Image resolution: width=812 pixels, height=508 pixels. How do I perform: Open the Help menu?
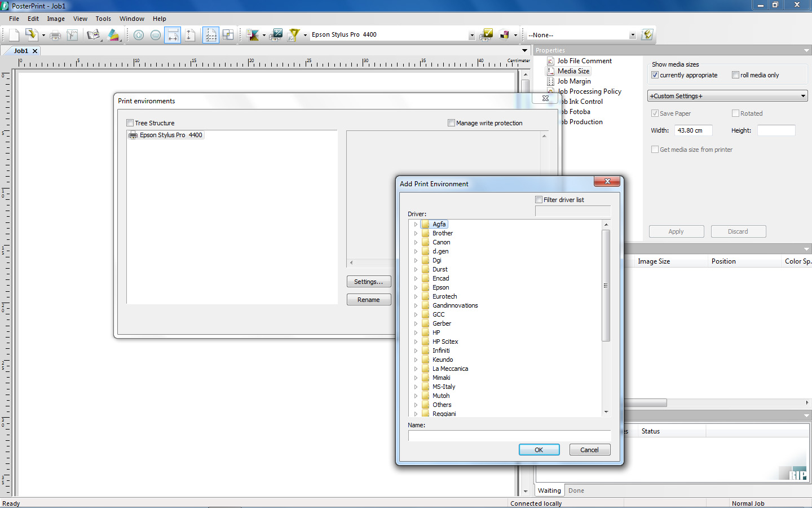[x=160, y=19]
